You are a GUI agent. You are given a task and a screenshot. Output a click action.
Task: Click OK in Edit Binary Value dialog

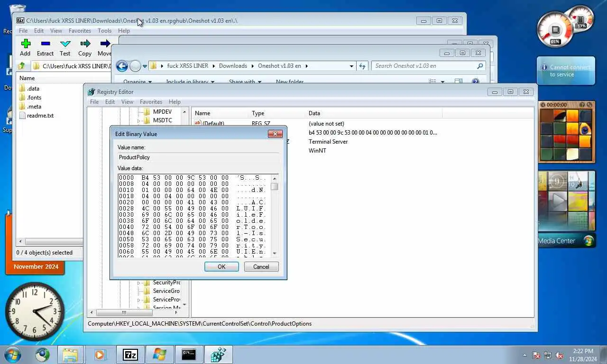tap(221, 267)
